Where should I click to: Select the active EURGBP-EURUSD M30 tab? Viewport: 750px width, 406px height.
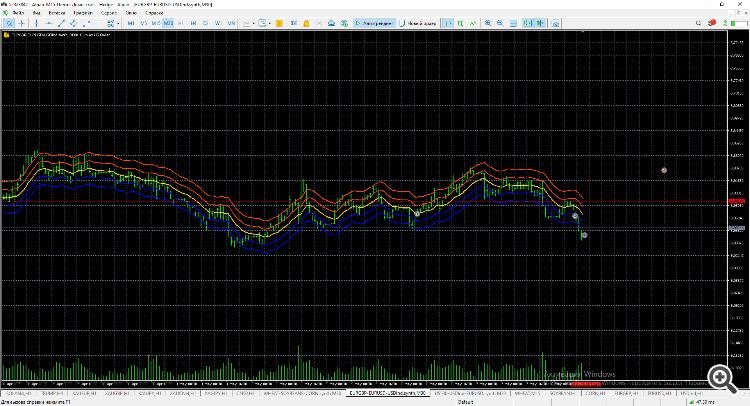(387, 393)
